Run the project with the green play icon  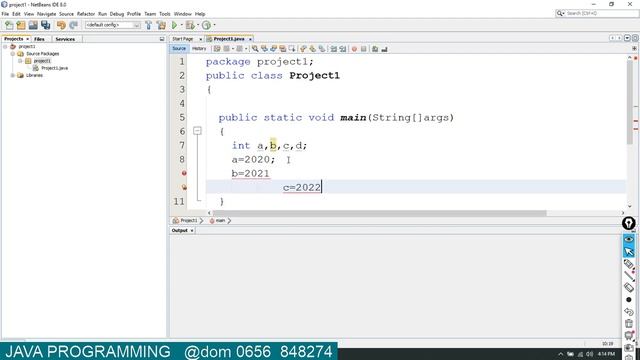(x=174, y=25)
